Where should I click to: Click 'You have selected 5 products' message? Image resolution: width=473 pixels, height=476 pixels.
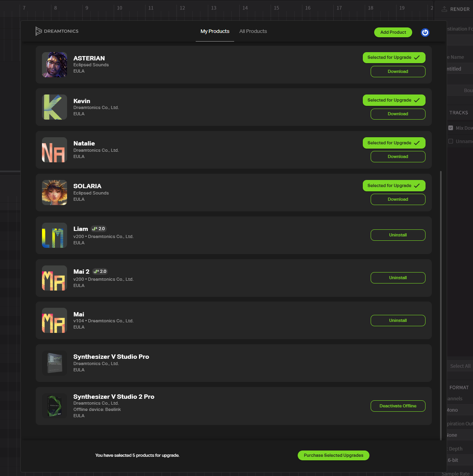[x=137, y=456]
